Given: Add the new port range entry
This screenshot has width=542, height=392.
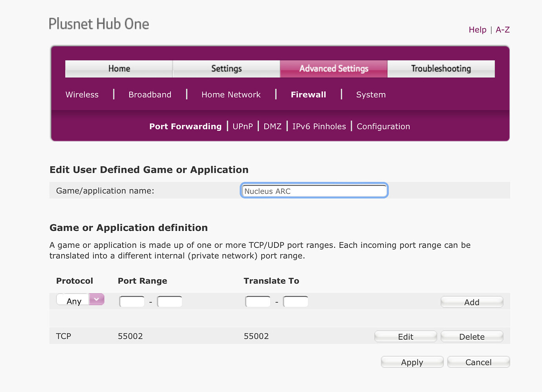Looking at the screenshot, I should [x=471, y=302].
